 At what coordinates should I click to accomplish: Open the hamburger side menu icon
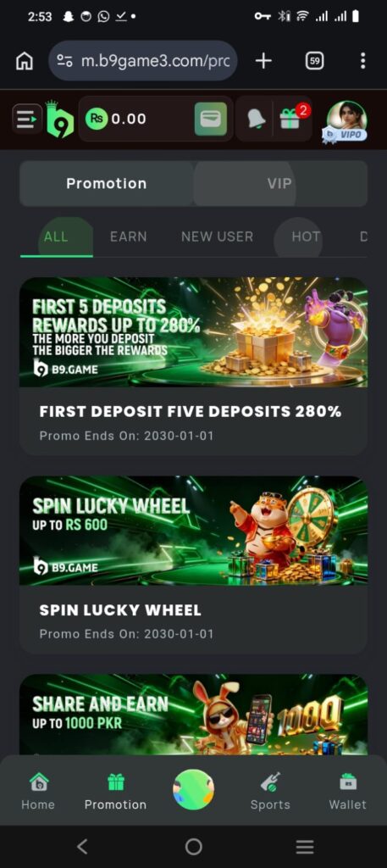pos(27,119)
